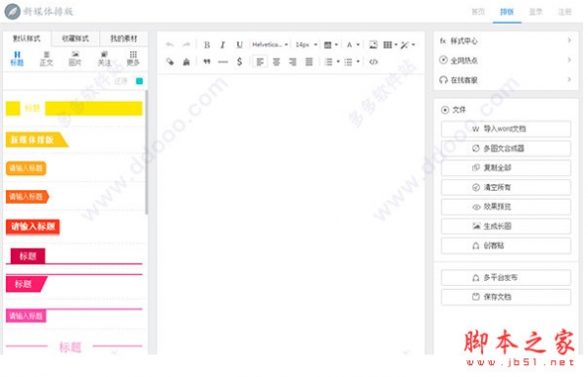Click the magic wand icon

click(404, 45)
